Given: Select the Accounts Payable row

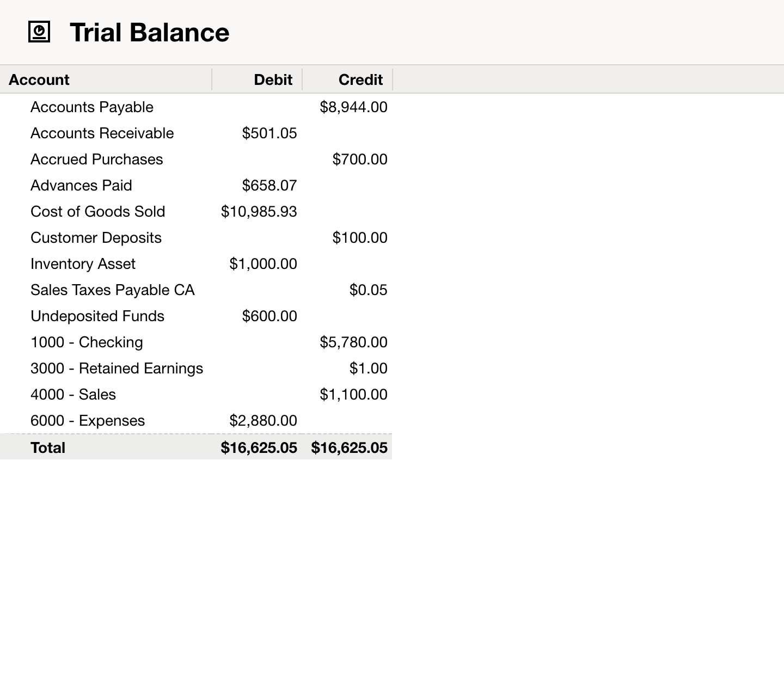Looking at the screenshot, I should coord(196,107).
